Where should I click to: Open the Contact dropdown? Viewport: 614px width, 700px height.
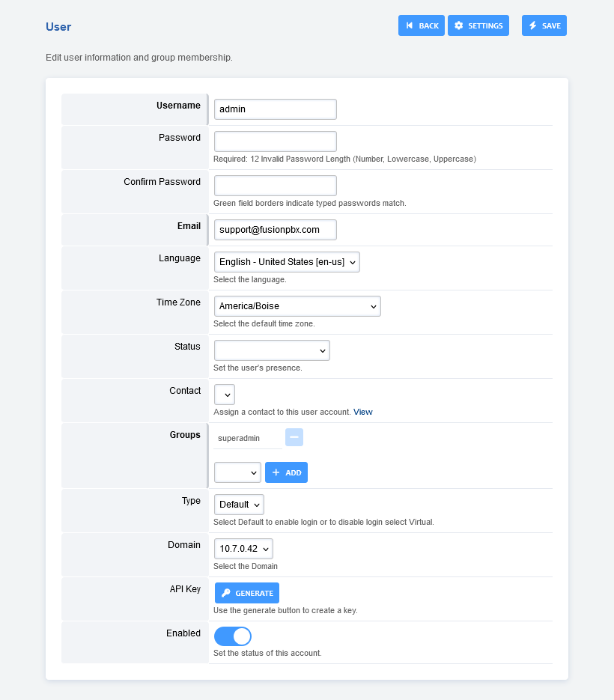point(225,395)
